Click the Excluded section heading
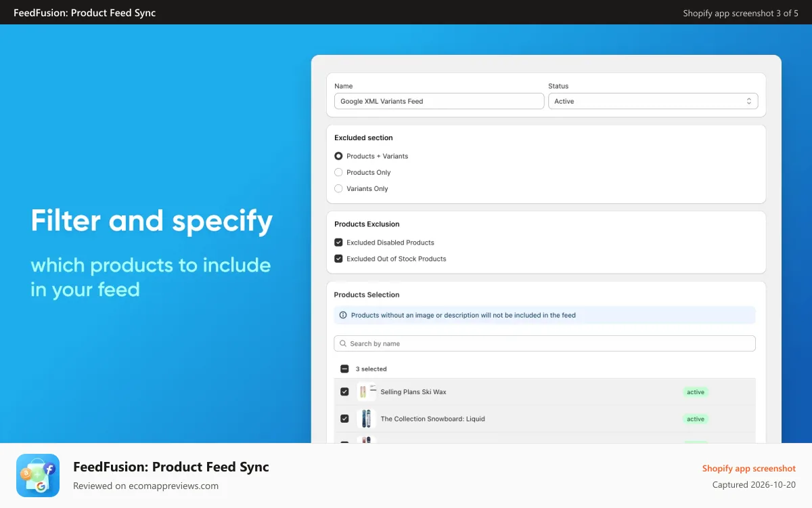This screenshot has width=812, height=508. (363, 137)
